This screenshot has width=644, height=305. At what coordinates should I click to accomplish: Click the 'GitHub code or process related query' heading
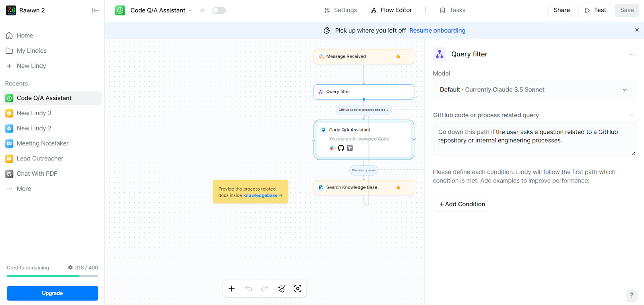click(x=486, y=115)
